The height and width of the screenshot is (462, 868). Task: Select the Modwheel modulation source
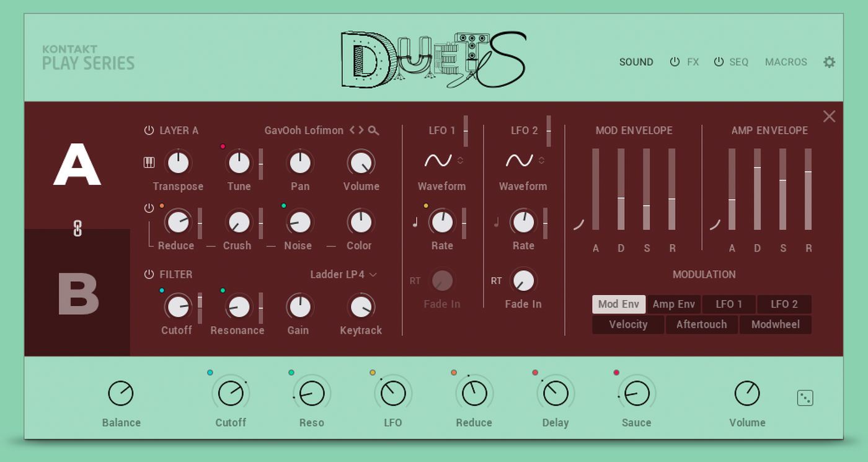pos(776,324)
